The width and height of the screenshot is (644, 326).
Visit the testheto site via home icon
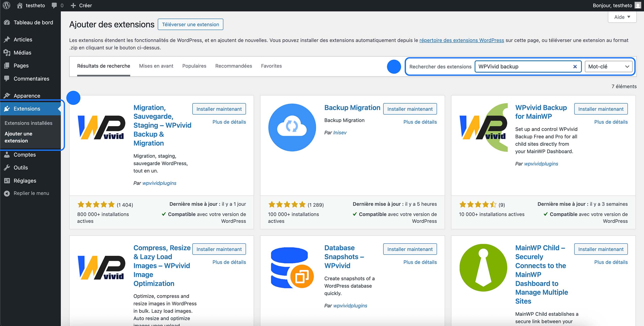click(20, 5)
